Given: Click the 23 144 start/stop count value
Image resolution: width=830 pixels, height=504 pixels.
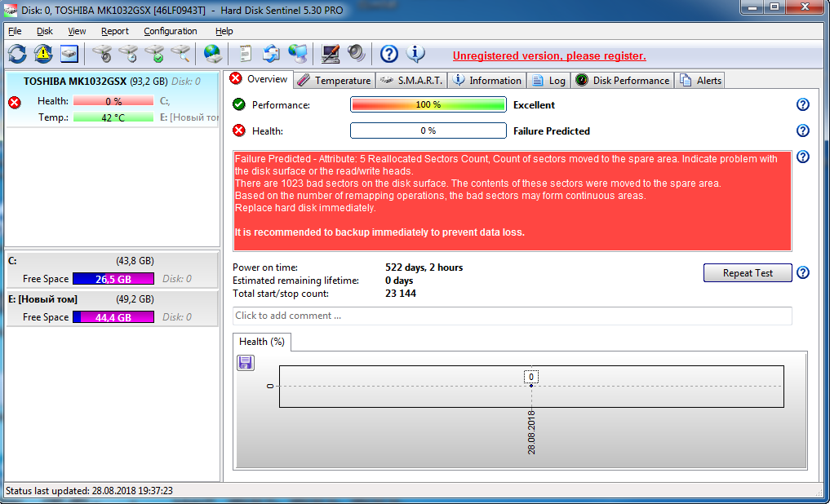Looking at the screenshot, I should (401, 294).
